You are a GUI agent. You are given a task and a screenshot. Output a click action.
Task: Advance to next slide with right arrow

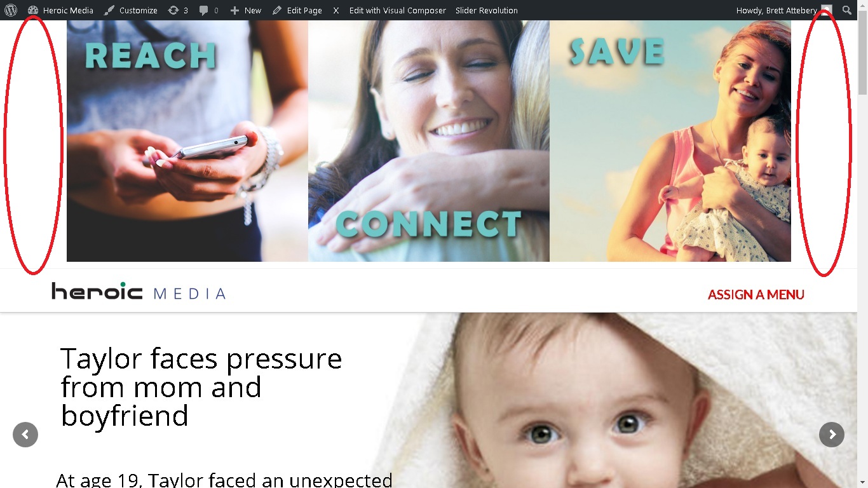(x=832, y=435)
